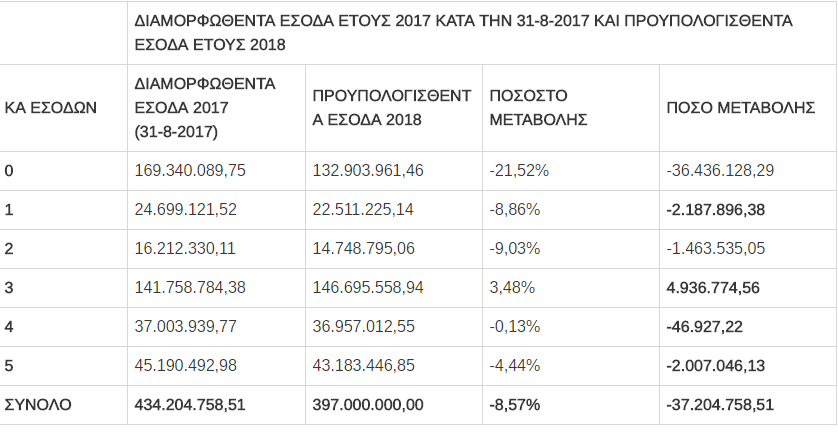Click the ΣΥΝΟΛΟ row label
The height and width of the screenshot is (437, 838).
[39, 404]
